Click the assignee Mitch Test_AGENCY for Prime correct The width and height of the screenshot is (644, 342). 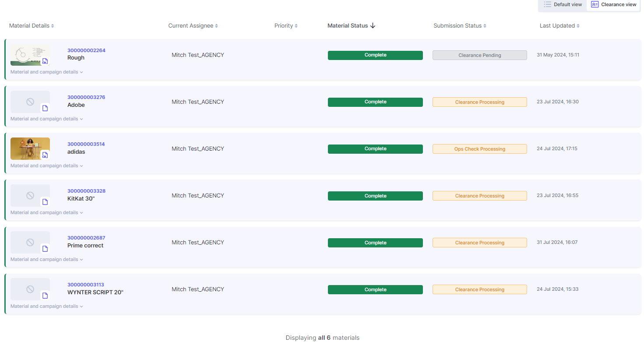point(198,242)
